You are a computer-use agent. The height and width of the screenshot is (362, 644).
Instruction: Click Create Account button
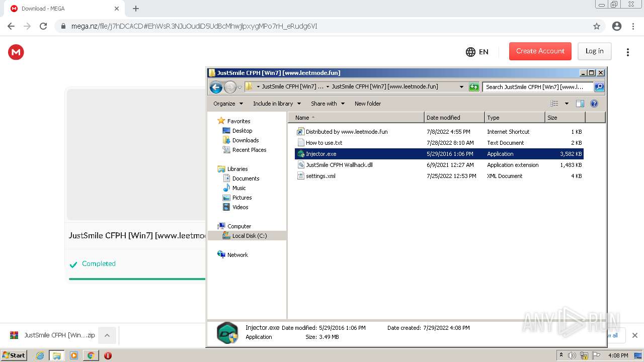(540, 51)
